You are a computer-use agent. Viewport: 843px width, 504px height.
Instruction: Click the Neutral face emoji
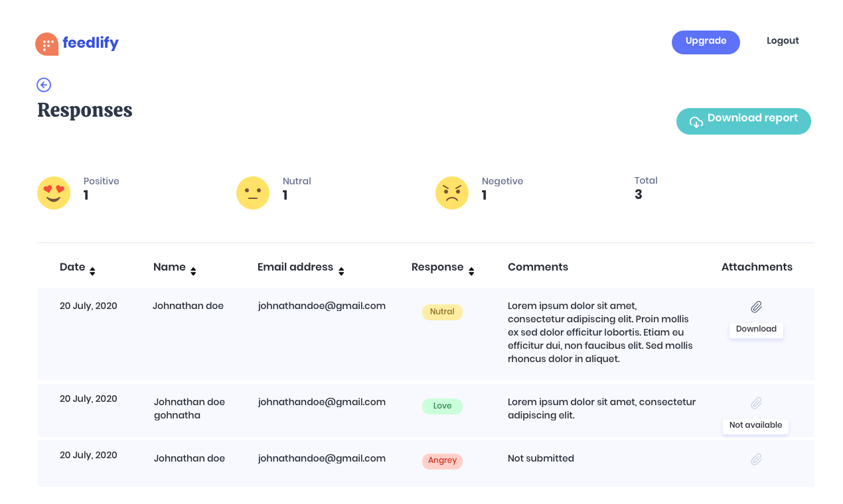coord(253,193)
